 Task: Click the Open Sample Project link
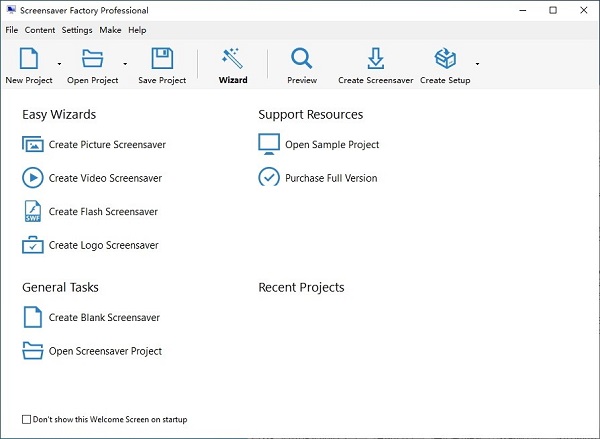[x=332, y=145]
